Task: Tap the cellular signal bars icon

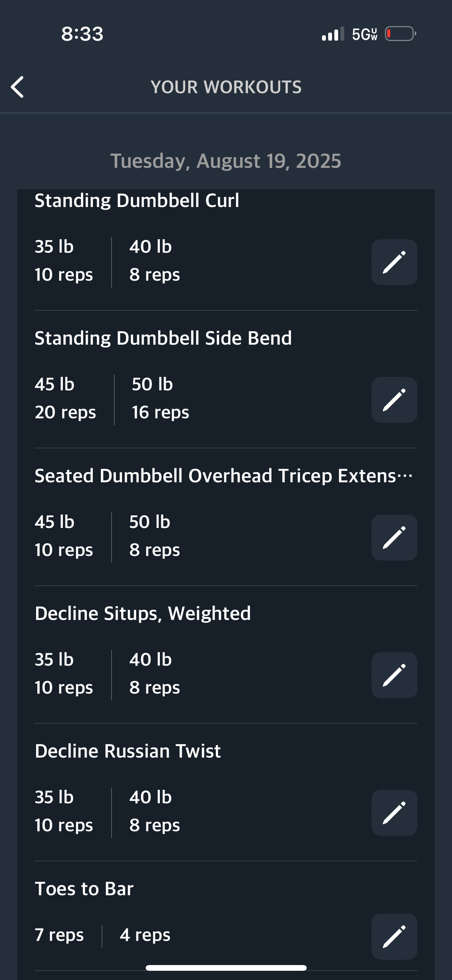Action: (x=333, y=34)
